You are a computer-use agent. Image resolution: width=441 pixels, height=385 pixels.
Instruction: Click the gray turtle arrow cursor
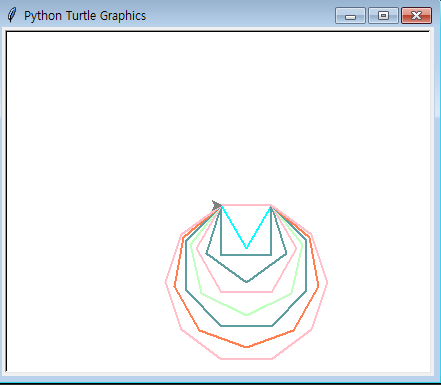click(217, 205)
